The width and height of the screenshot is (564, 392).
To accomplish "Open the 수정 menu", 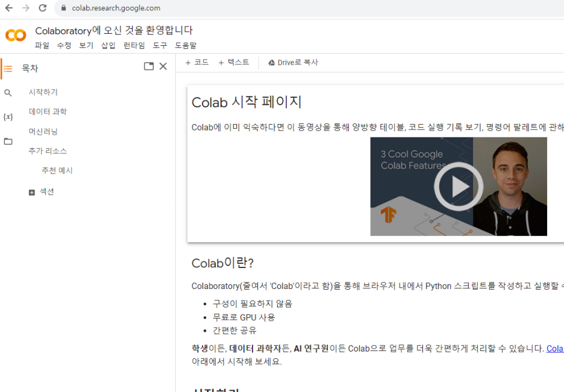I will click(64, 45).
